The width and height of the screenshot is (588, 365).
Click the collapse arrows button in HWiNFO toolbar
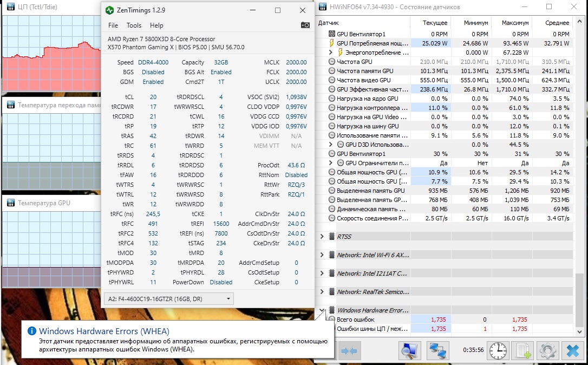[350, 351]
